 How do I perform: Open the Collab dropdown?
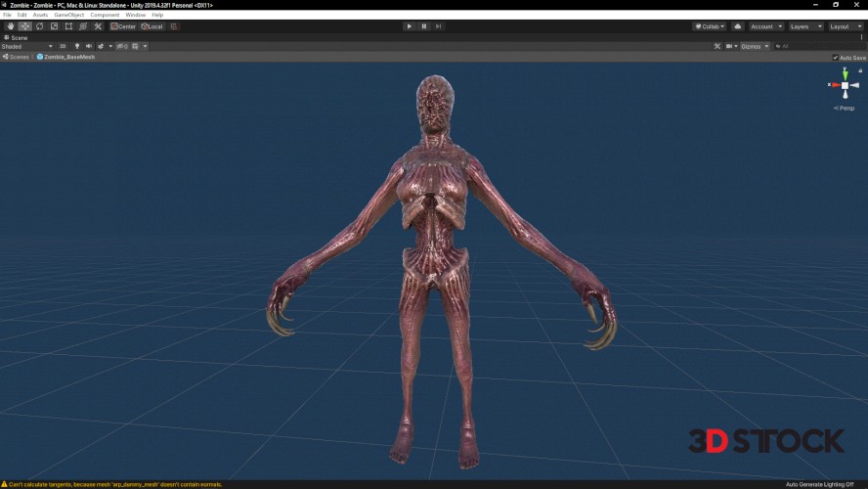pos(710,26)
